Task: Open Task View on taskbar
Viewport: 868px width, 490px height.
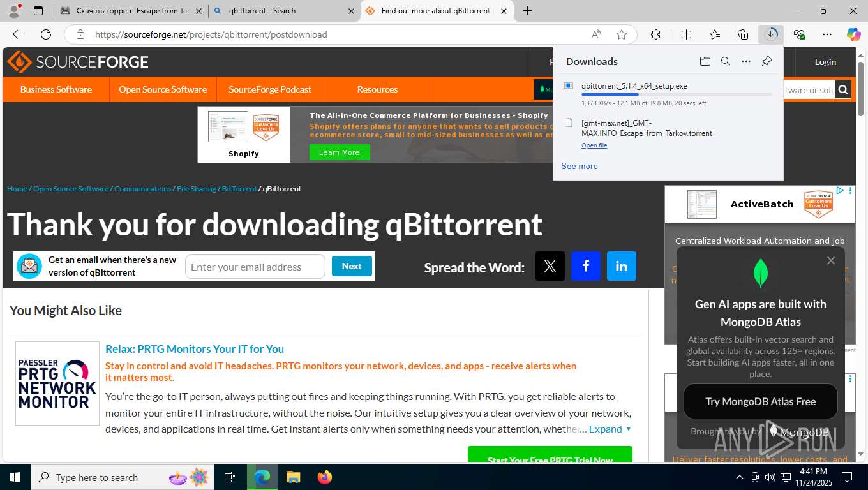Action: click(x=230, y=477)
